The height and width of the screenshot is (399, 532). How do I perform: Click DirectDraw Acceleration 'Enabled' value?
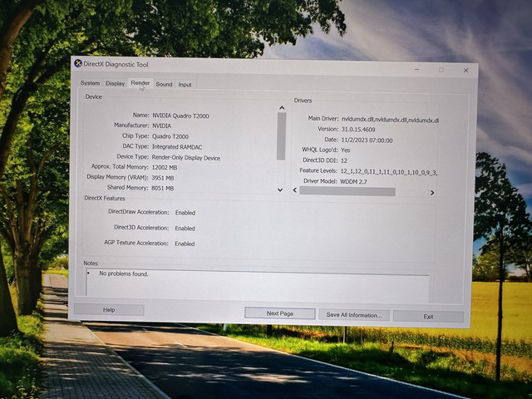[185, 213]
